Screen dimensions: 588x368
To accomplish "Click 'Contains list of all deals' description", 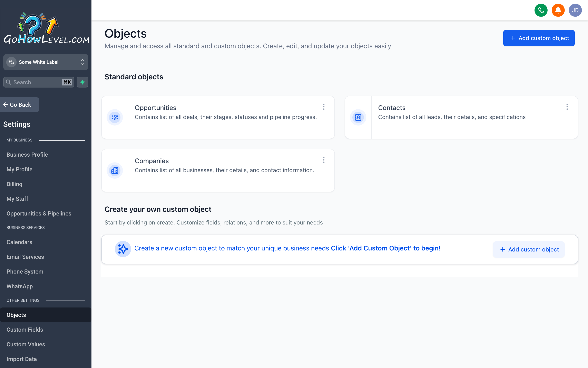I will click(226, 117).
